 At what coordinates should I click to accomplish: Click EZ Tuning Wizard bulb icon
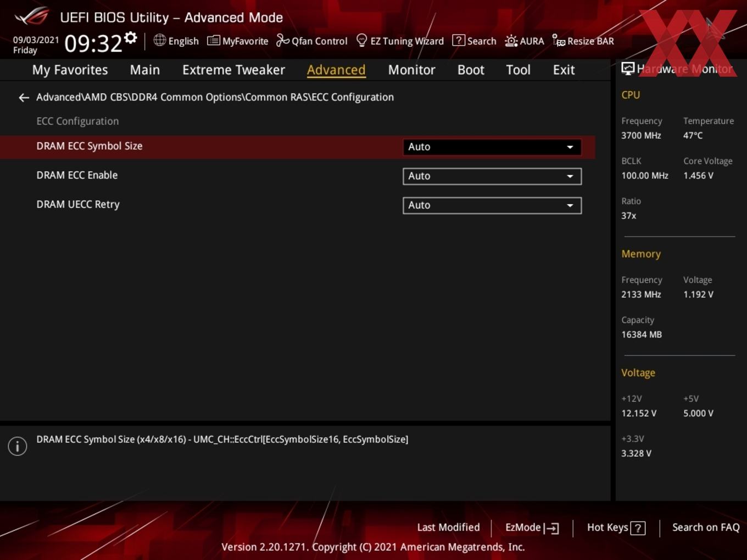coord(361,40)
